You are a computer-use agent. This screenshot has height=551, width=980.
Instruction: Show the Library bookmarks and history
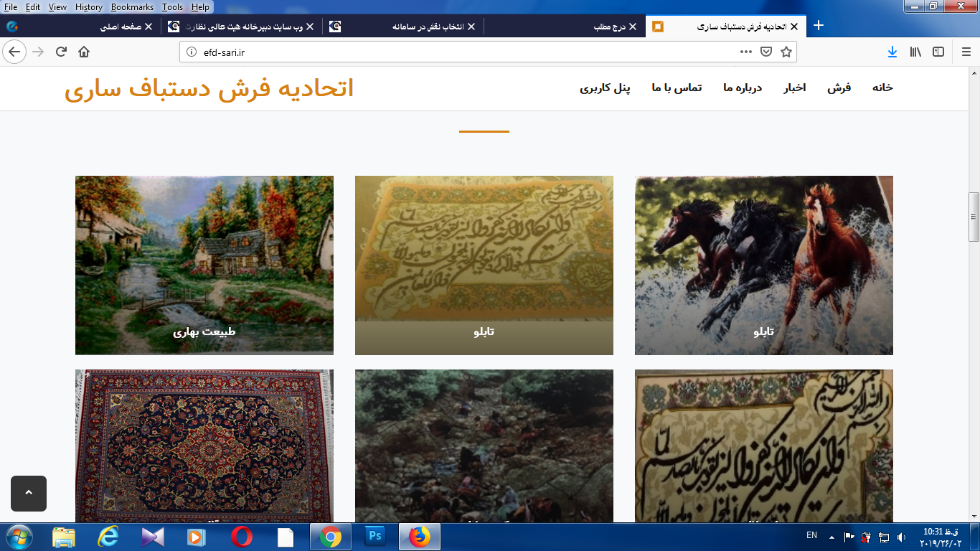coord(915,52)
